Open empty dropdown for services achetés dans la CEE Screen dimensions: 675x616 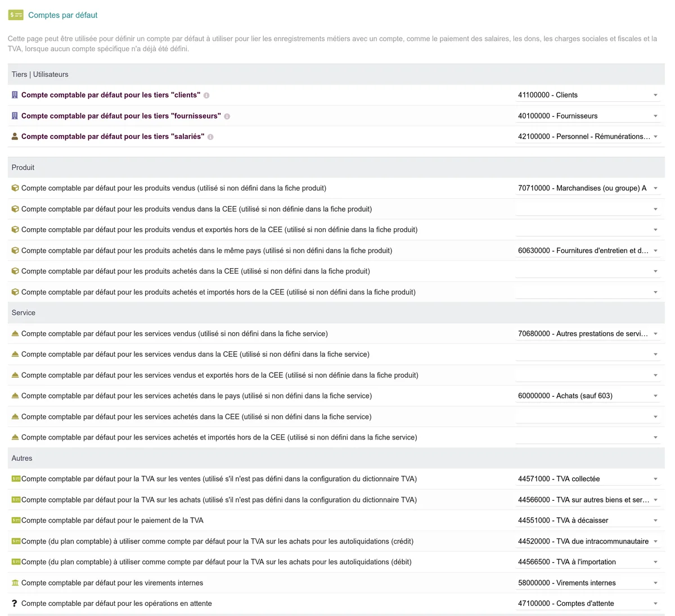588,417
